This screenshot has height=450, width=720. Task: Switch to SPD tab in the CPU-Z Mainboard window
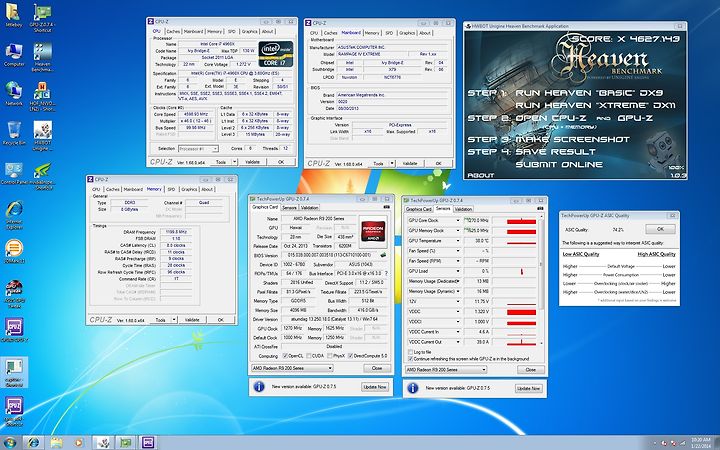point(389,33)
